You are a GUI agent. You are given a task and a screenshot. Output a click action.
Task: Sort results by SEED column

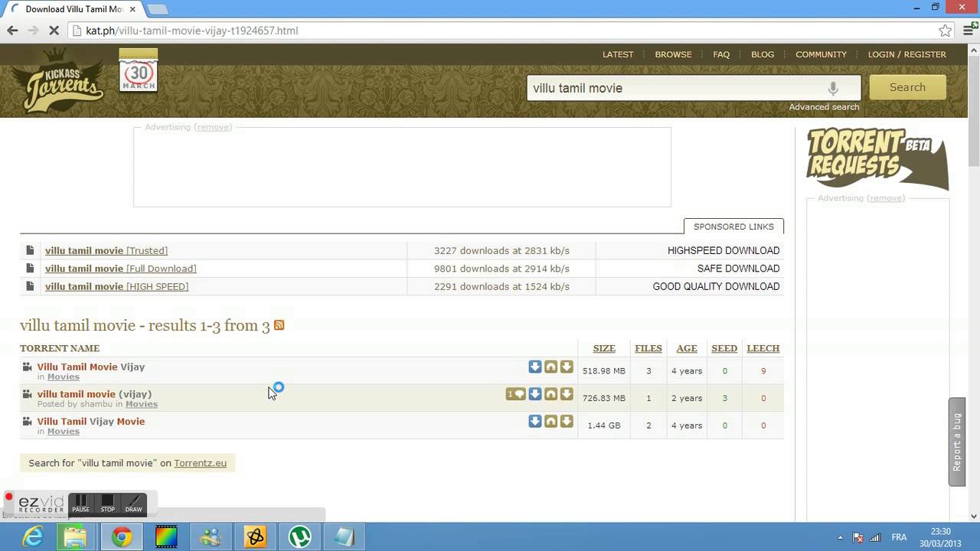coord(724,348)
